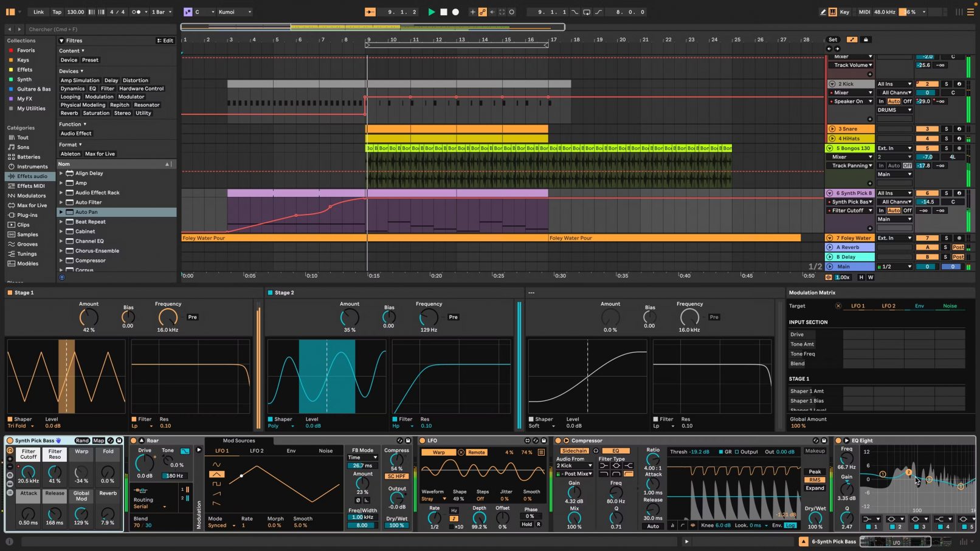Viewport: 980px width, 551px height.
Task: Set 2 Kick monitoring to In
Action: 882,101
